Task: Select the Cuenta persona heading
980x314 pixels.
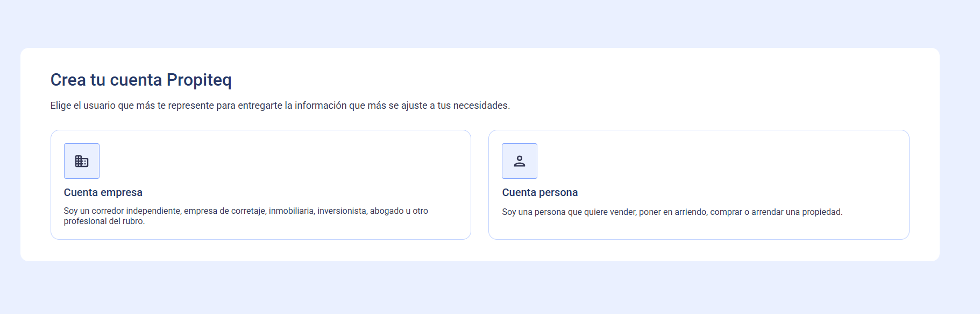Action: (540, 192)
